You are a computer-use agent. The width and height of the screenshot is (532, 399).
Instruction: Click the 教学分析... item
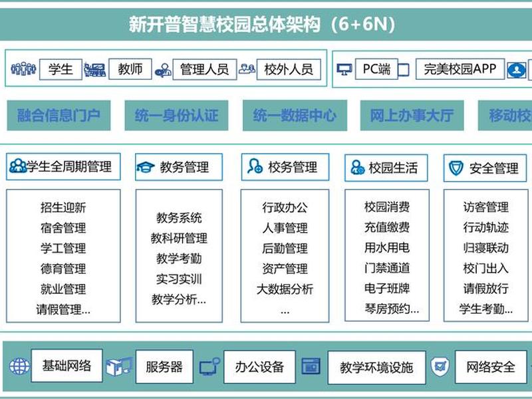coord(179,300)
